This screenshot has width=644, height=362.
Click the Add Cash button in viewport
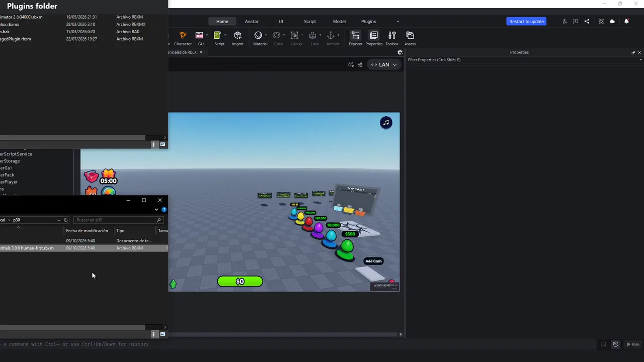pyautogui.click(x=373, y=261)
